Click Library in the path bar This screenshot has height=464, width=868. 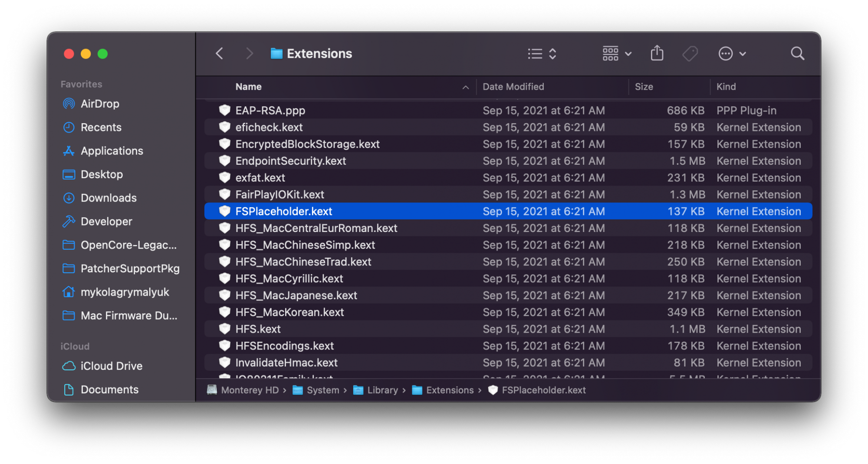pos(382,390)
